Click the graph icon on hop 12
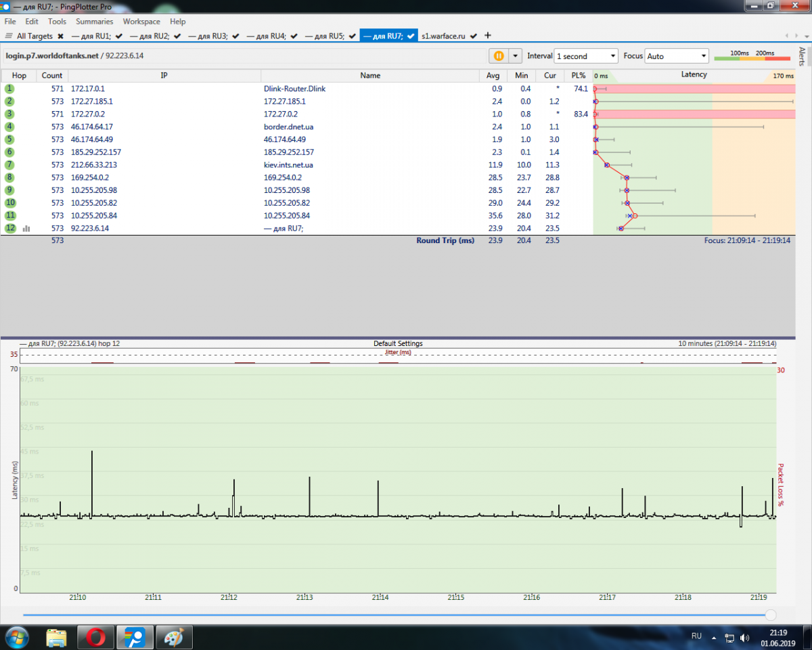 [26, 229]
